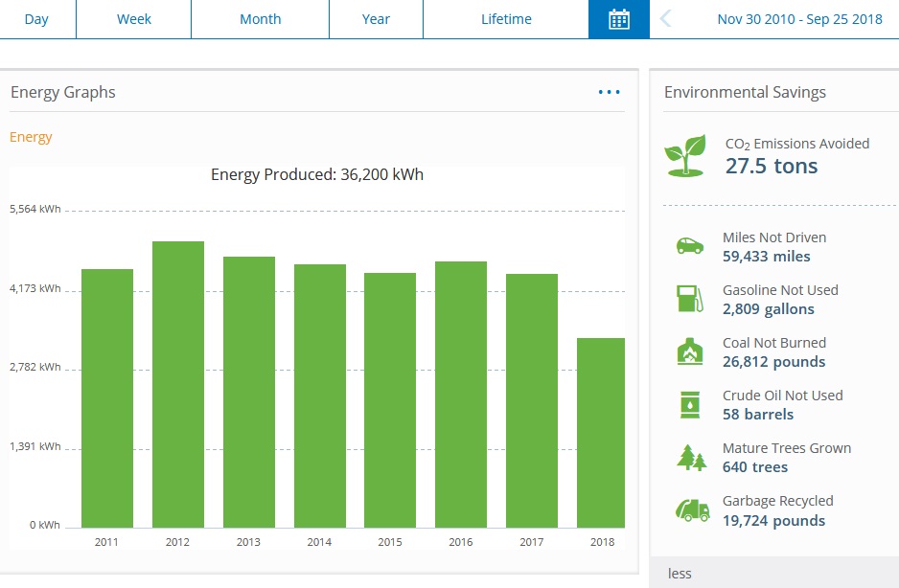Click the '59,433 miles' value

pyautogui.click(x=766, y=257)
